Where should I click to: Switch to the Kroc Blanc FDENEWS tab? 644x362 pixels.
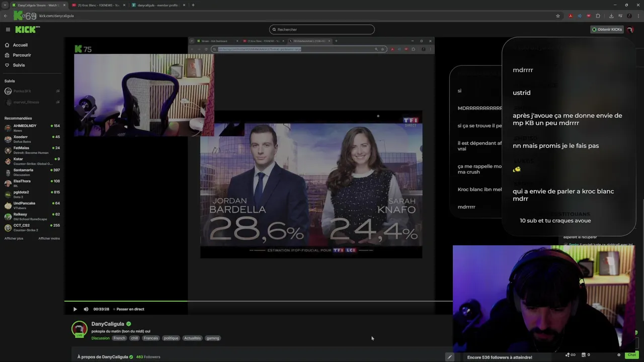point(98,5)
